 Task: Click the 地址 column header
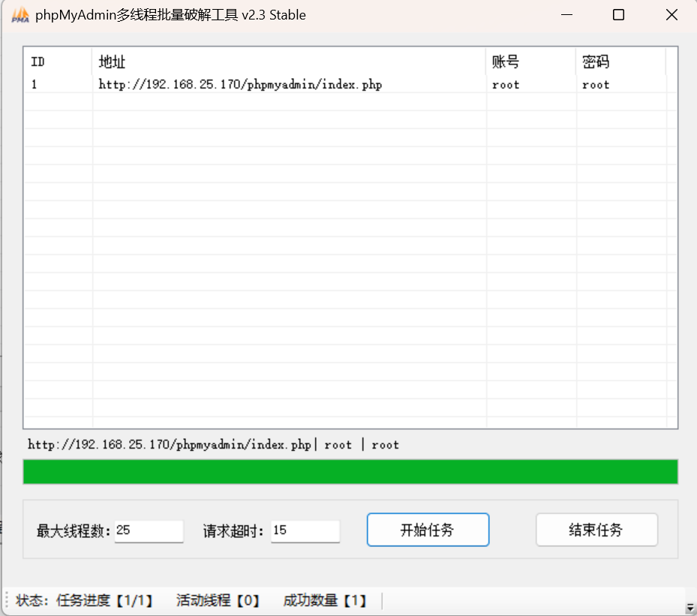point(289,62)
